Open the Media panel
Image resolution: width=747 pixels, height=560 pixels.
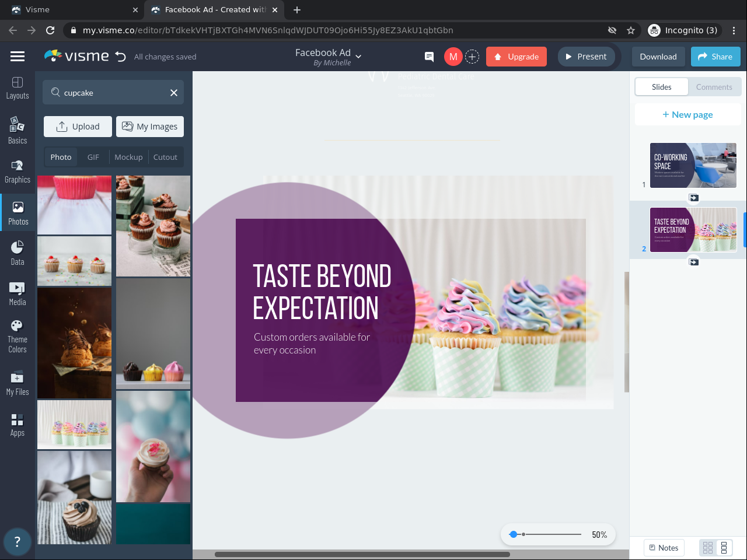click(18, 293)
